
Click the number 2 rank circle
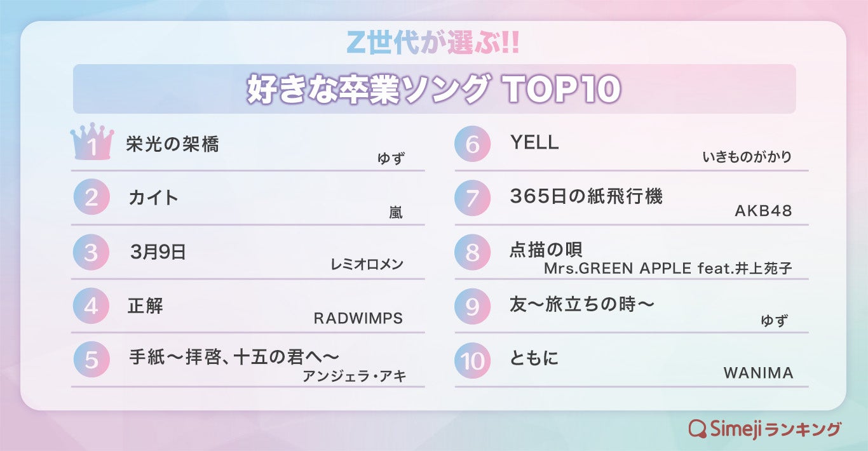pos(92,198)
